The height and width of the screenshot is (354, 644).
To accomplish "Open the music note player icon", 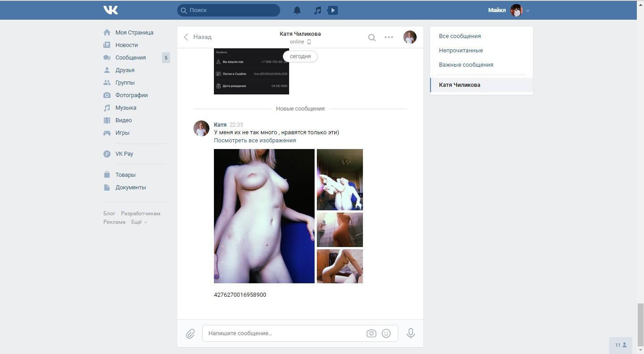I will click(x=318, y=10).
